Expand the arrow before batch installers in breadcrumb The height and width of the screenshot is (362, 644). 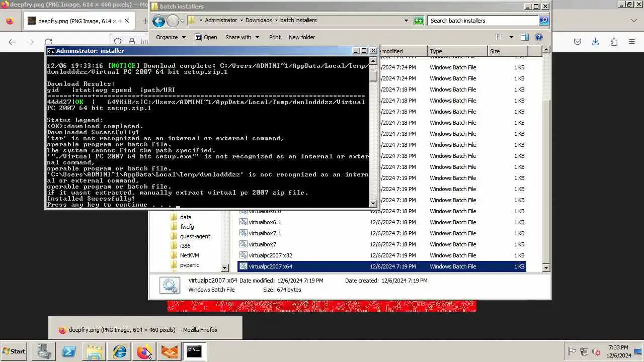276,21
